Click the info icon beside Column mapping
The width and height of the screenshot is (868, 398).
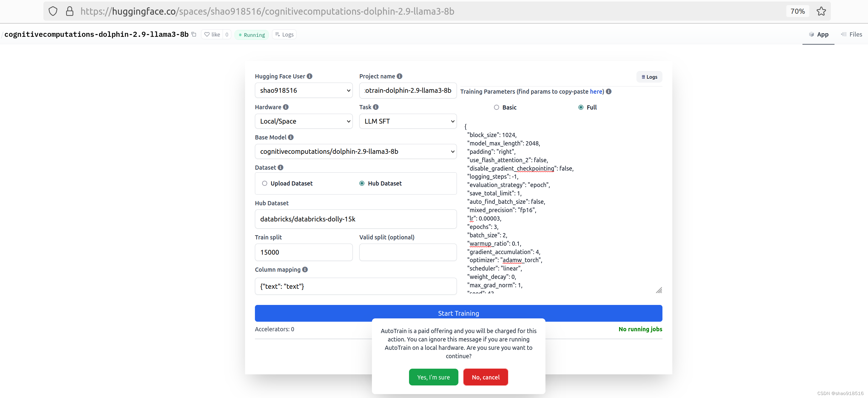(305, 269)
